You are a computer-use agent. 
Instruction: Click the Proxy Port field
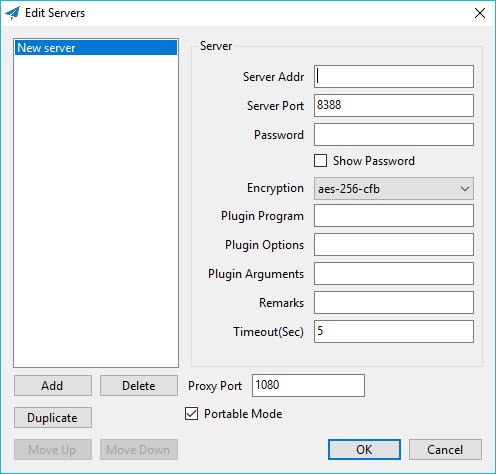coord(308,386)
